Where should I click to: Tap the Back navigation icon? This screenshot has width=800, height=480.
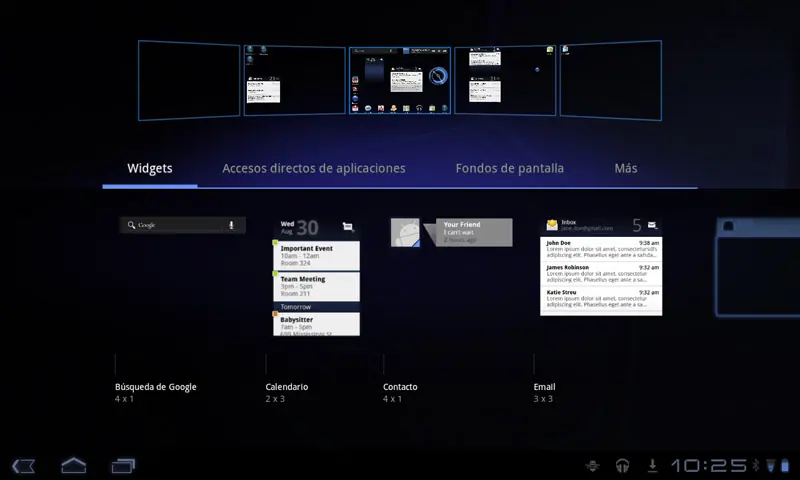[x=24, y=465]
